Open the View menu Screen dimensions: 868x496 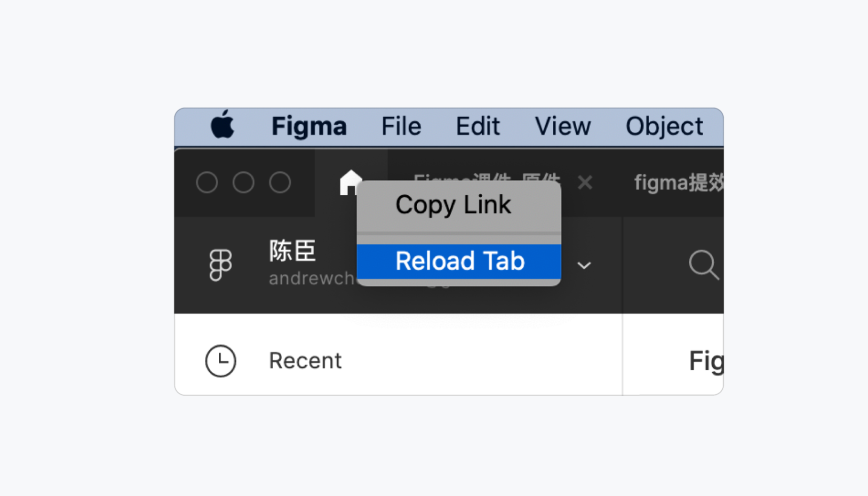click(562, 126)
